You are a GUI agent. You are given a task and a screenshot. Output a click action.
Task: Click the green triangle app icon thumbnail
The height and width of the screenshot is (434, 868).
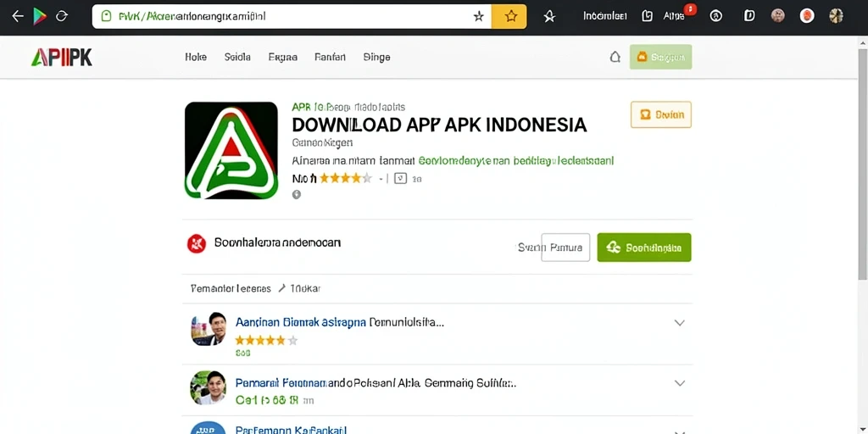click(x=231, y=151)
